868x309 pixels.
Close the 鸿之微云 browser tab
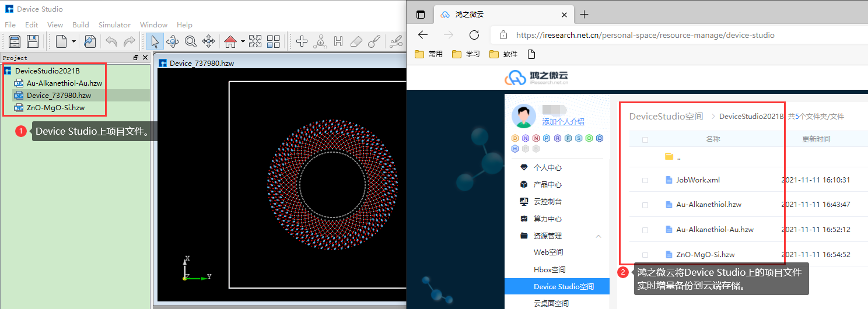click(x=563, y=15)
